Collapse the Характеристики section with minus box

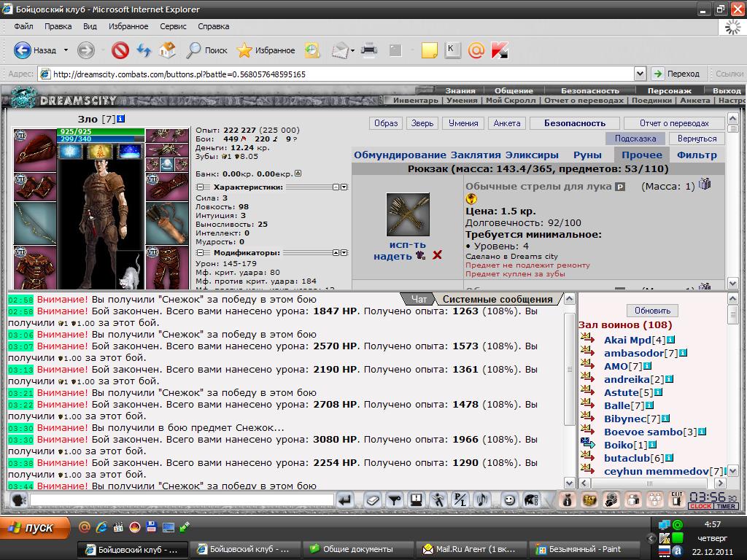(199, 187)
